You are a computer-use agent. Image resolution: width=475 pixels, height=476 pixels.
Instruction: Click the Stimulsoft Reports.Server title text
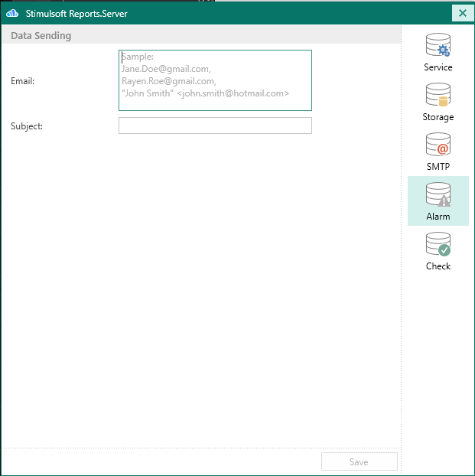click(76, 14)
